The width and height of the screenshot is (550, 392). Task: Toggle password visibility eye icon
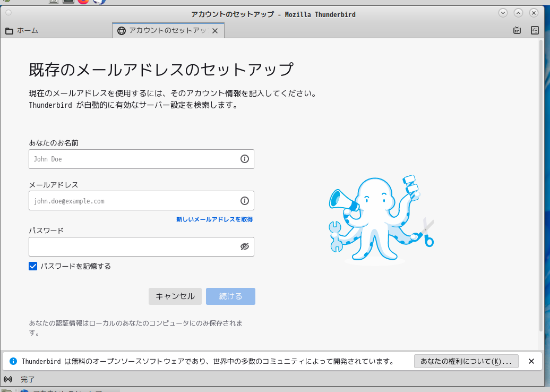(245, 246)
